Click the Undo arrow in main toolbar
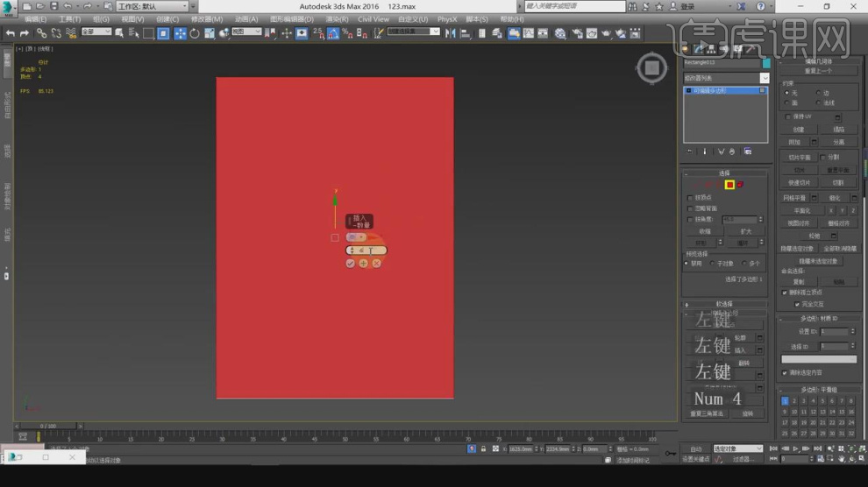The height and width of the screenshot is (487, 868). [10, 33]
